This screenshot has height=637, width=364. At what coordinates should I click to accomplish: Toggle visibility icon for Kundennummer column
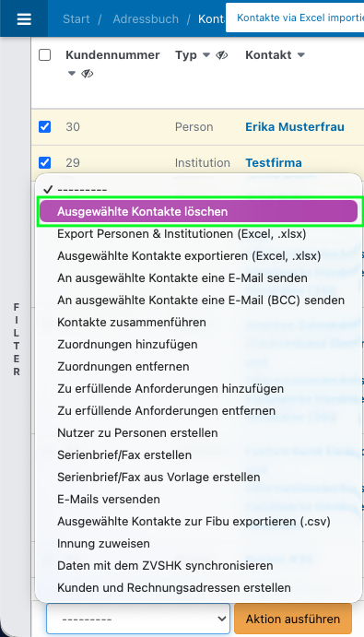[x=88, y=74]
